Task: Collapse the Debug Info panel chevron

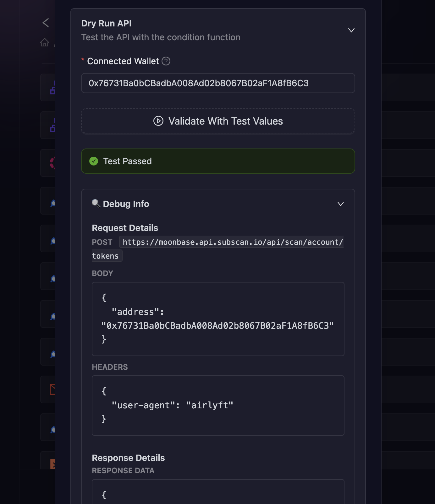Action: click(x=341, y=204)
